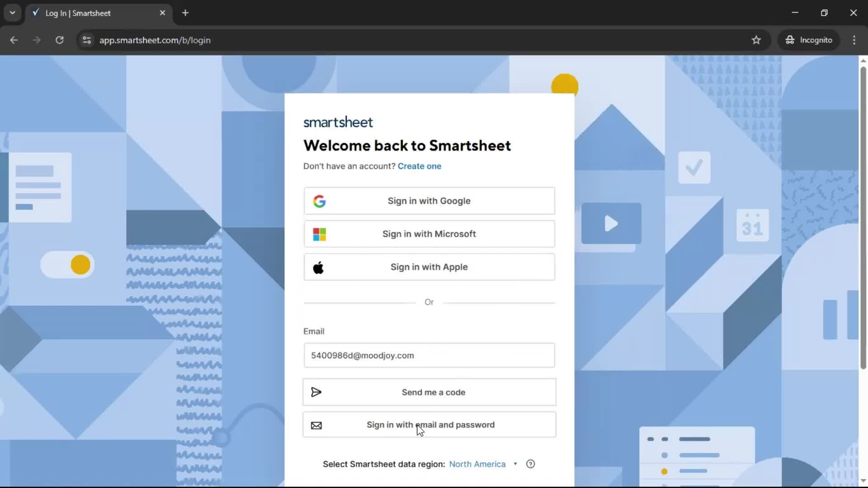Screen dimensions: 868x488
Task: Click the Microsoft logo icon
Action: tap(319, 234)
